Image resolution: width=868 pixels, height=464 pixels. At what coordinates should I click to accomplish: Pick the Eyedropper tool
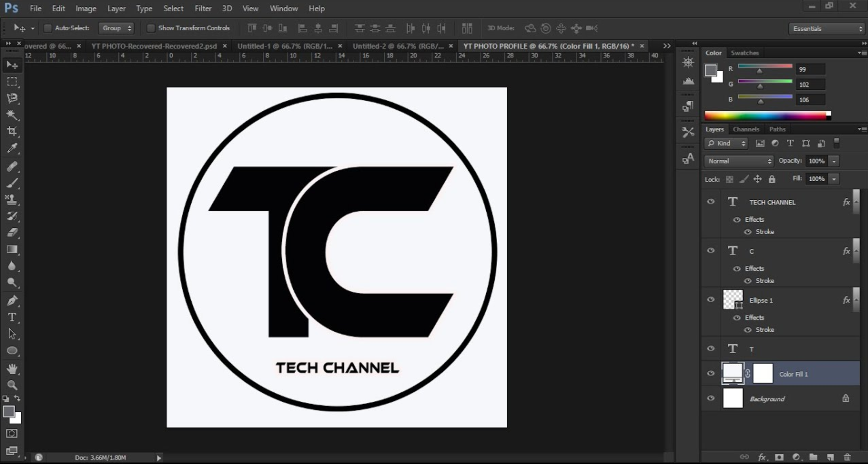(12, 148)
